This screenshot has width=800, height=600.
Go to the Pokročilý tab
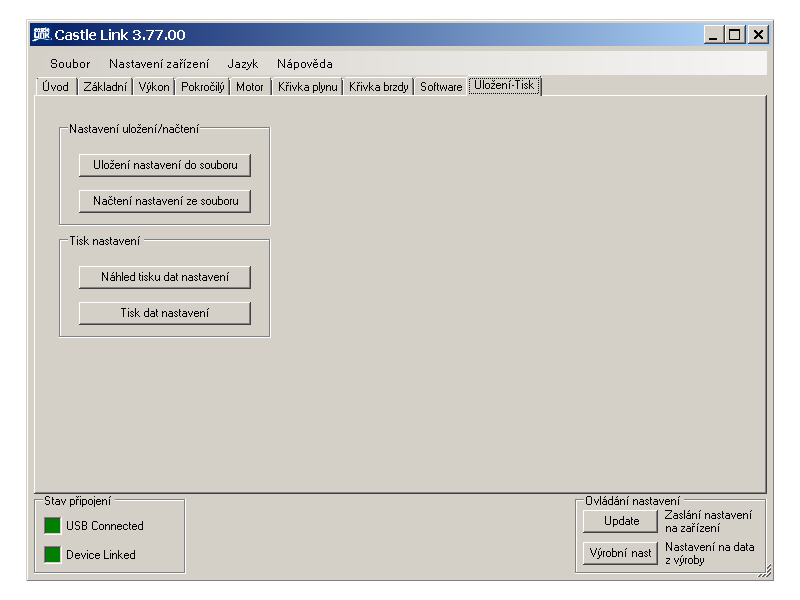[203, 87]
